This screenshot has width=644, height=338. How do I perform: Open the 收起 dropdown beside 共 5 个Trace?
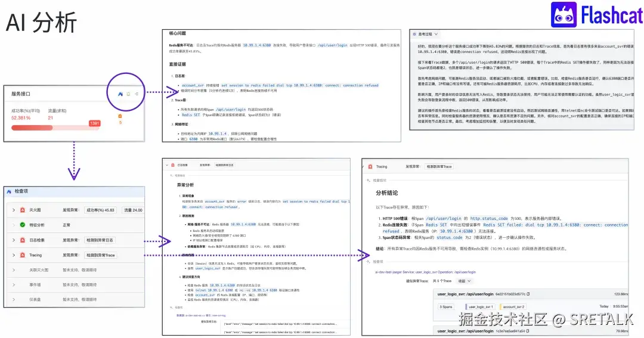pos(465,281)
